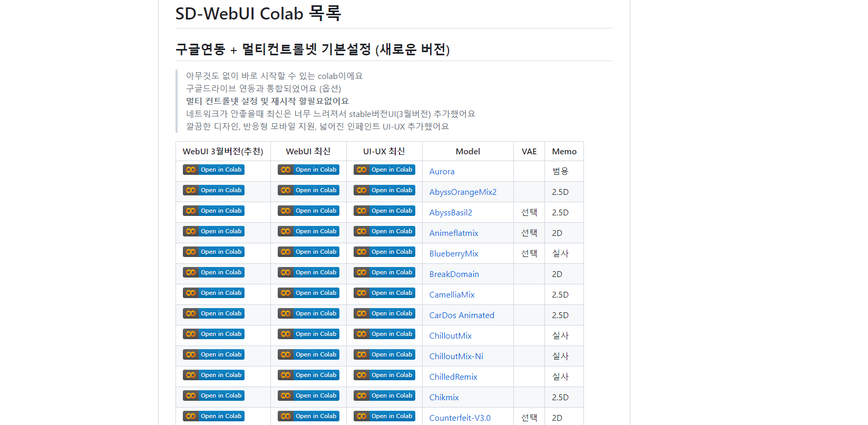The height and width of the screenshot is (425, 868).
Task: Launch ChilloutMix-Ni Colab badge in WebUI 3월버전 column
Action: click(x=213, y=354)
